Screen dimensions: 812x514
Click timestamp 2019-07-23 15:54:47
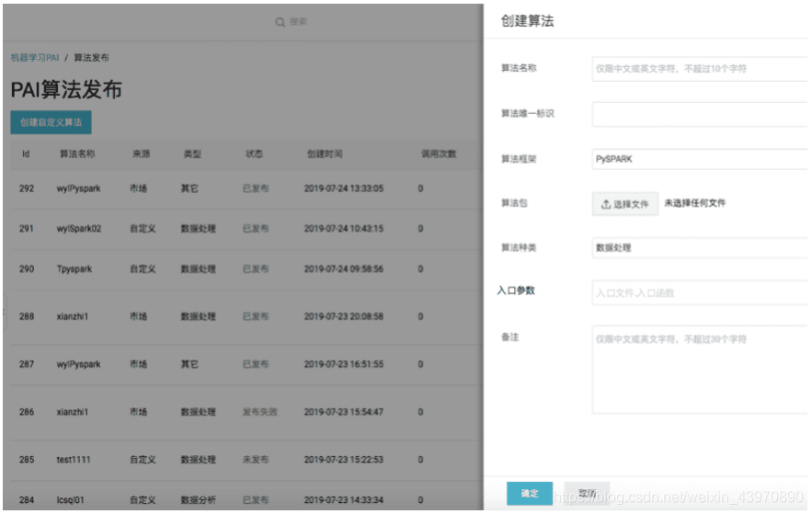[x=344, y=412]
